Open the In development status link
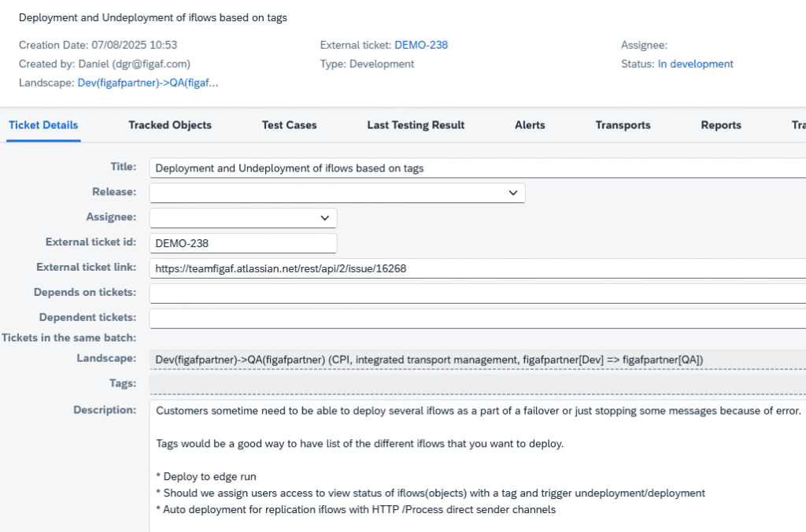The height and width of the screenshot is (532, 806). (x=695, y=64)
